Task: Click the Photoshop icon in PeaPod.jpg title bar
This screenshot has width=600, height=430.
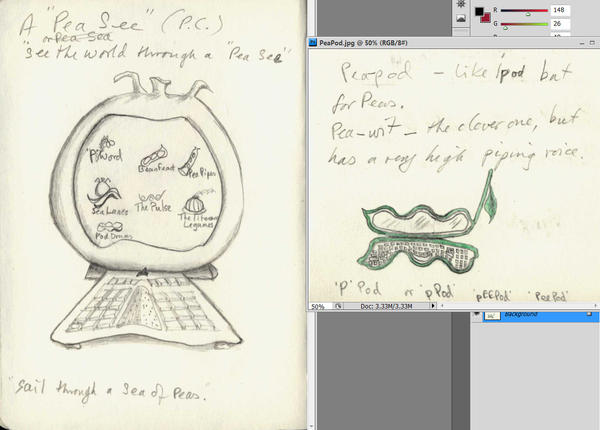Action: 313,42
